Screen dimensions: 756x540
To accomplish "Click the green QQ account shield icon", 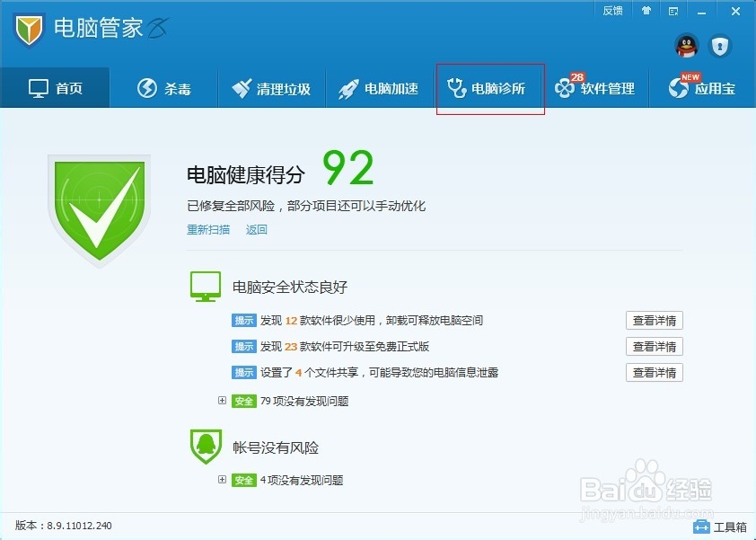I will pyautogui.click(x=206, y=447).
